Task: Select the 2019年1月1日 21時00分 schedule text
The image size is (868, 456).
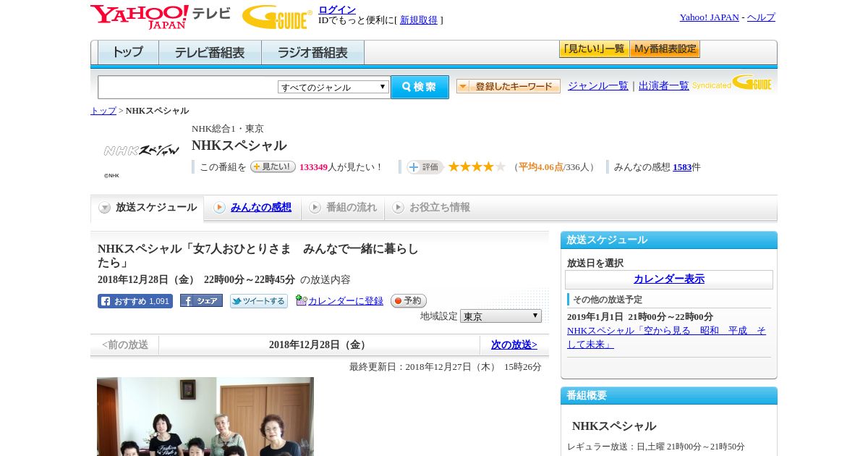Action: point(640,317)
